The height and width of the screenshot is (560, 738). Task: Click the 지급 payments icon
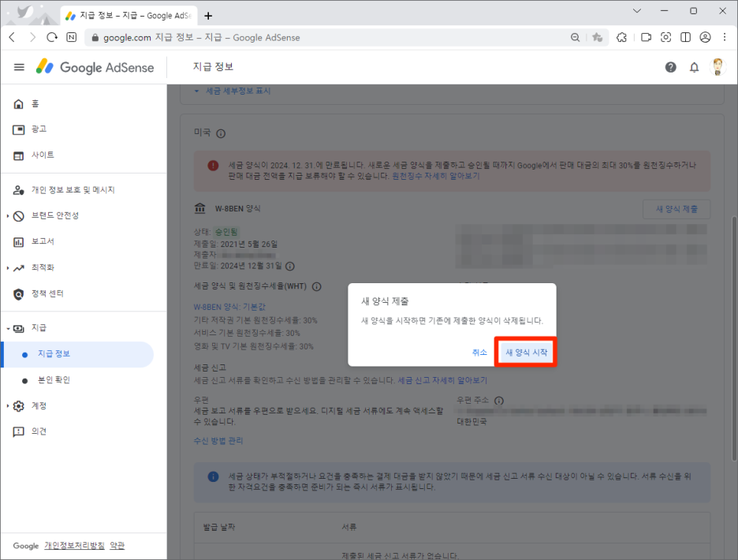[x=18, y=328]
